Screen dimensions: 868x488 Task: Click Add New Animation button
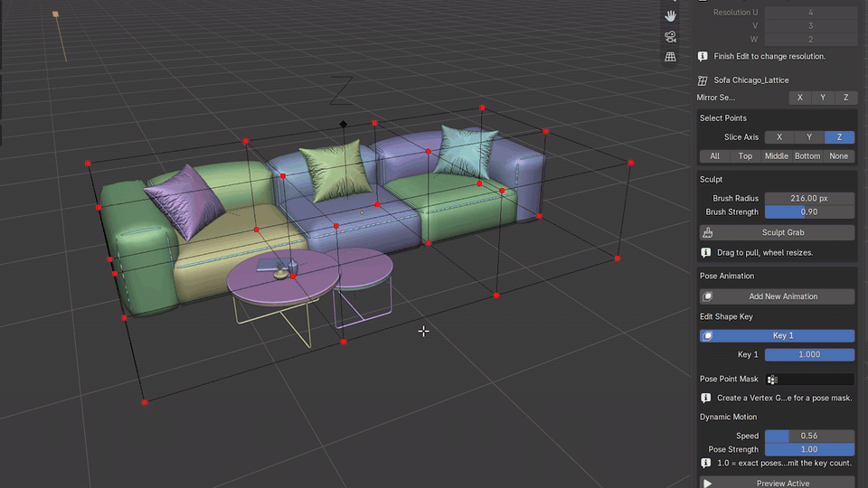click(778, 296)
